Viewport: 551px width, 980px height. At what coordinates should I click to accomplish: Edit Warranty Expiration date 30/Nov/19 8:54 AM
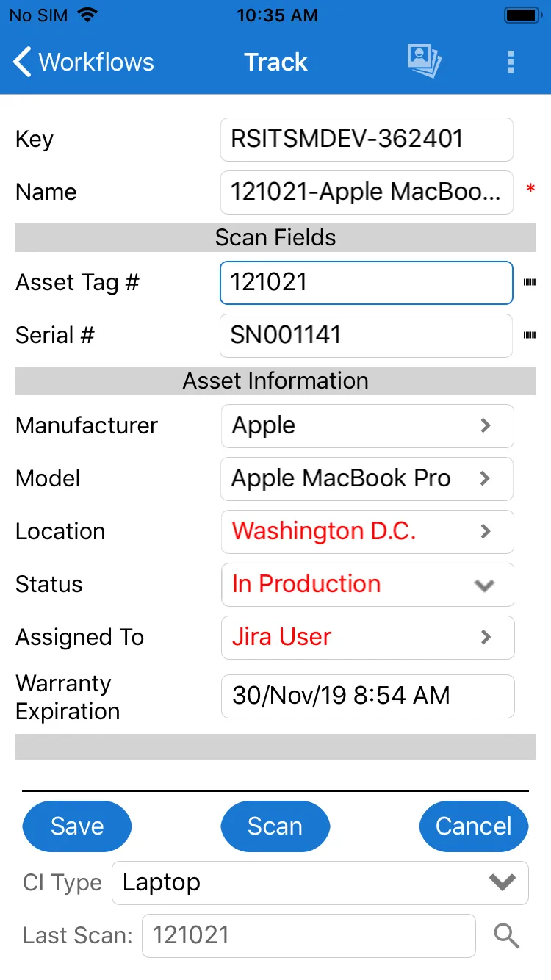coord(367,696)
